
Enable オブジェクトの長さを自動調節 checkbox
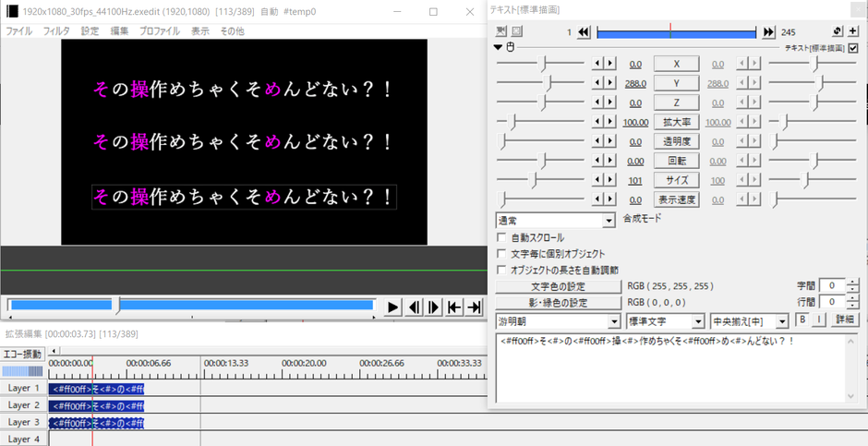[502, 270]
